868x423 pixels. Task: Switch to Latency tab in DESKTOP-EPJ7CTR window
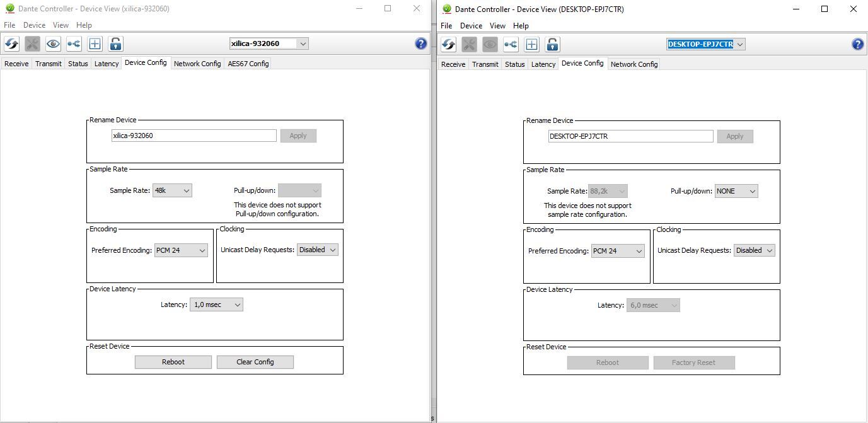click(543, 64)
